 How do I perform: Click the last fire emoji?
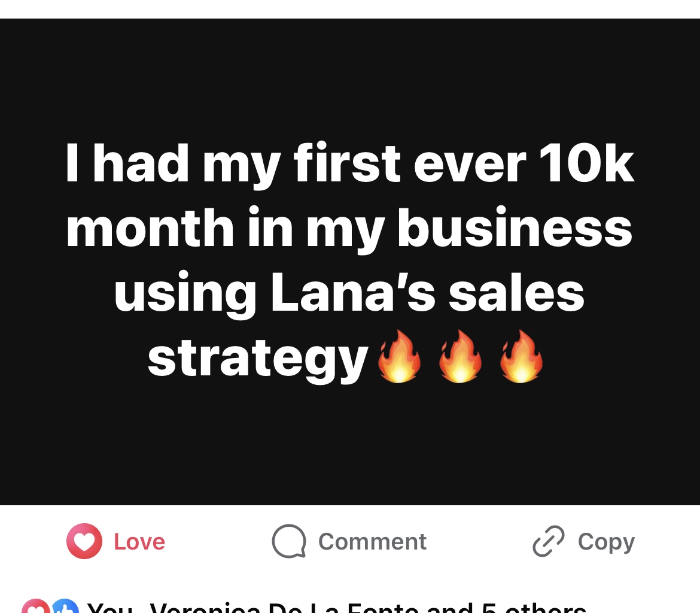pyautogui.click(x=521, y=357)
